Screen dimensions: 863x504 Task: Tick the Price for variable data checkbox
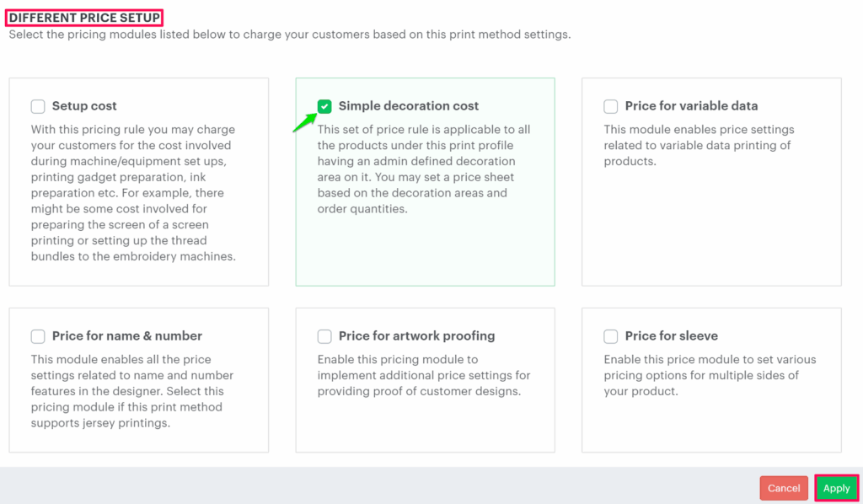611,106
